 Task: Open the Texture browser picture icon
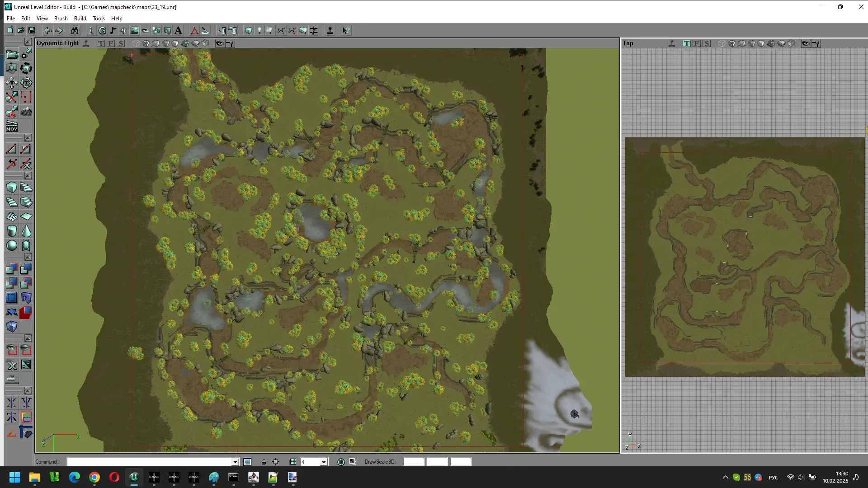[135, 30]
